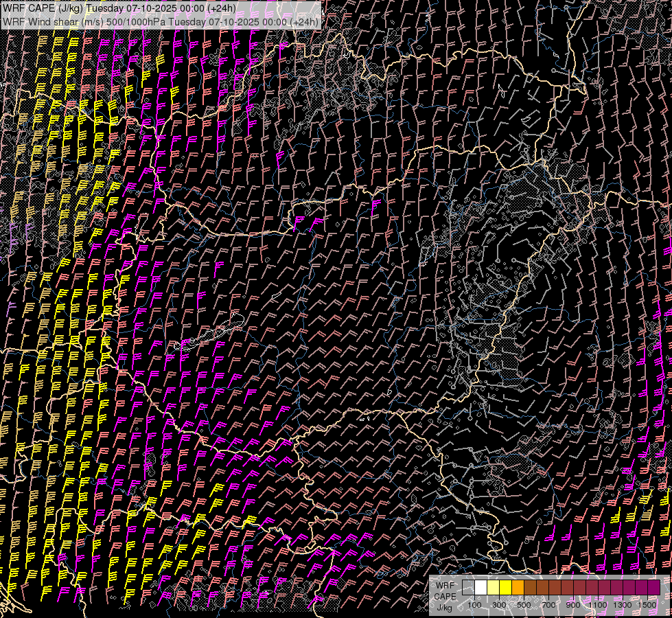Select the 300 value on the CAPE scale
The width and height of the screenshot is (672, 618).
pos(499,605)
